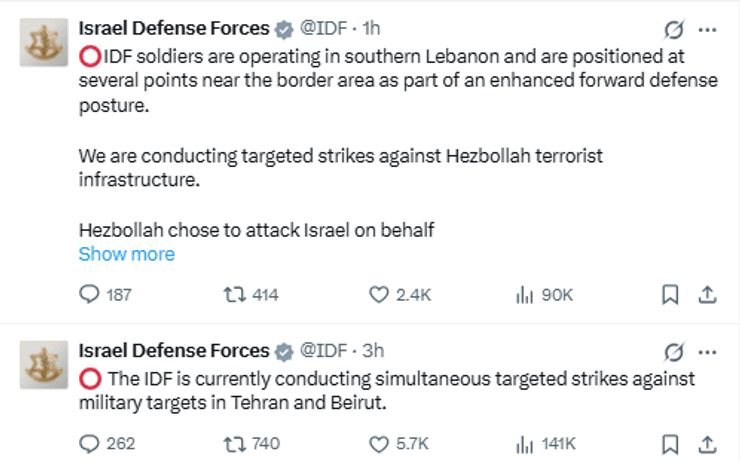Bookmark the southern Lebanon tweet
740x462 pixels.
pos(670,295)
